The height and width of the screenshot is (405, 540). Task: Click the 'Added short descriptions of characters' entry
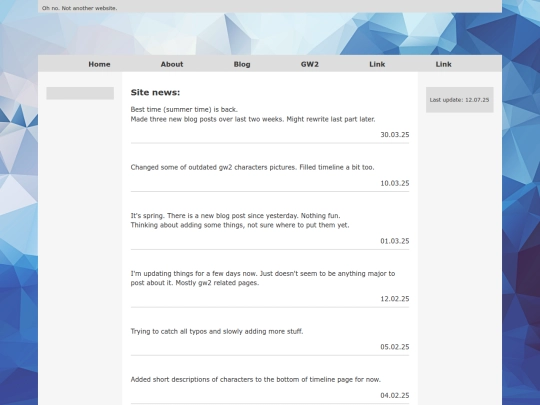coord(256,380)
